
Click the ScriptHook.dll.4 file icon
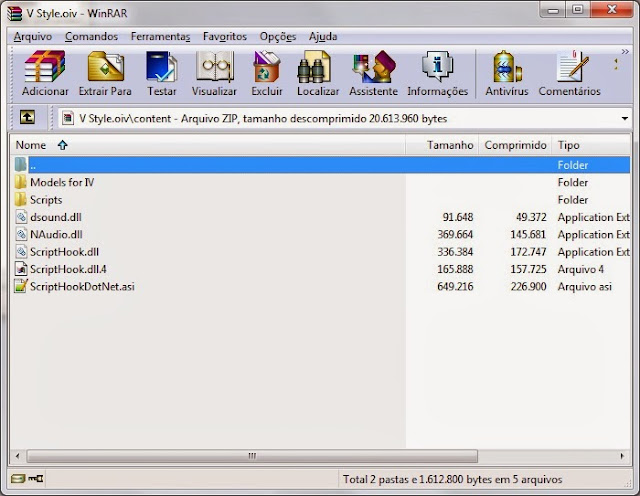tap(21, 269)
